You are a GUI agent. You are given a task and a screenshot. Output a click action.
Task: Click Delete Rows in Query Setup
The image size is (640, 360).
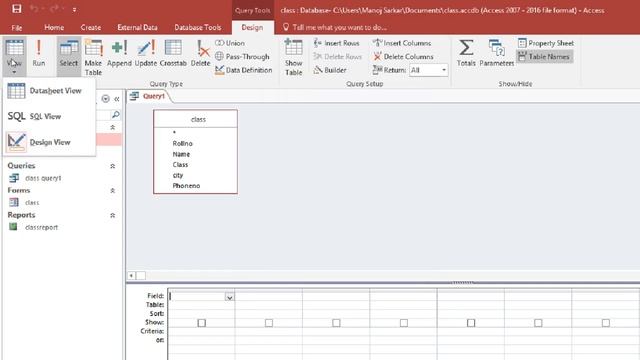pos(338,56)
